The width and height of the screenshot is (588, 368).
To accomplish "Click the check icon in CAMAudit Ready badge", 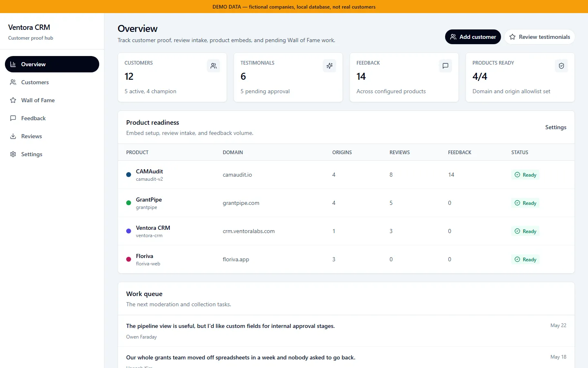I will [517, 175].
